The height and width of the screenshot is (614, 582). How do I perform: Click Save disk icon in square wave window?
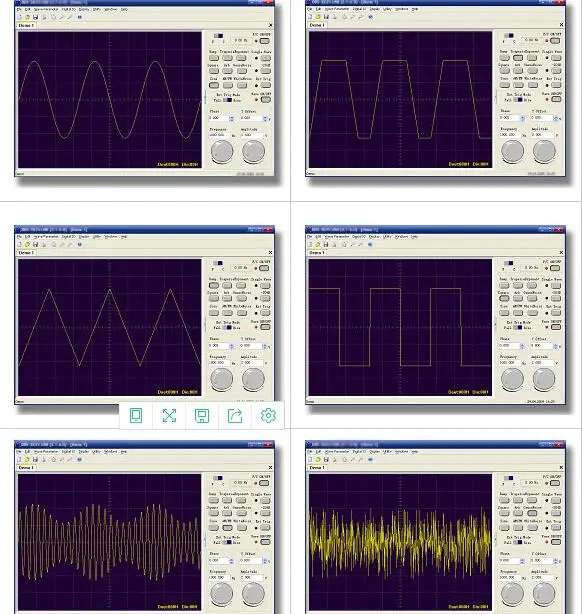click(326, 244)
